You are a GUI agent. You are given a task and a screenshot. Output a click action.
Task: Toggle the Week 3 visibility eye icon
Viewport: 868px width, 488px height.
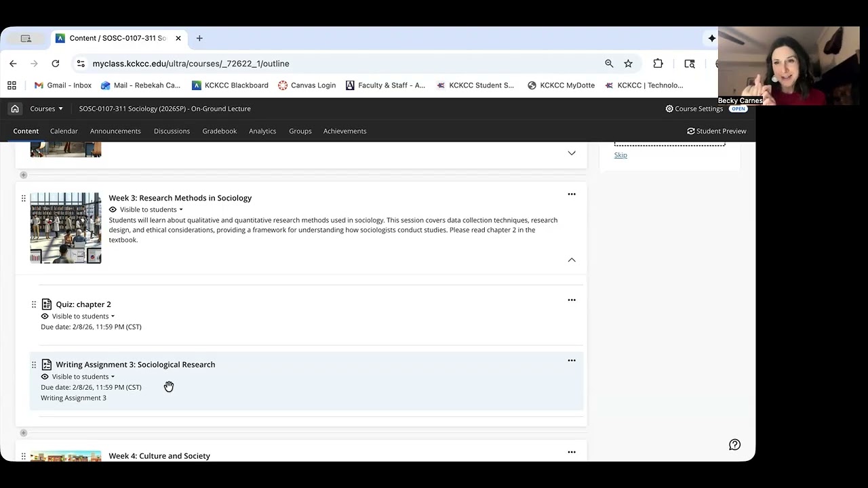pos(113,209)
